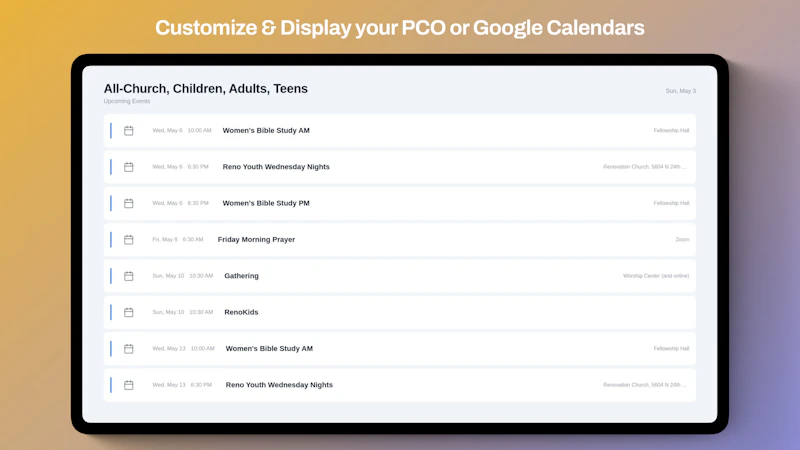Click calendar icon beside Friday Morning Prayer
The height and width of the screenshot is (450, 800).
(129, 239)
